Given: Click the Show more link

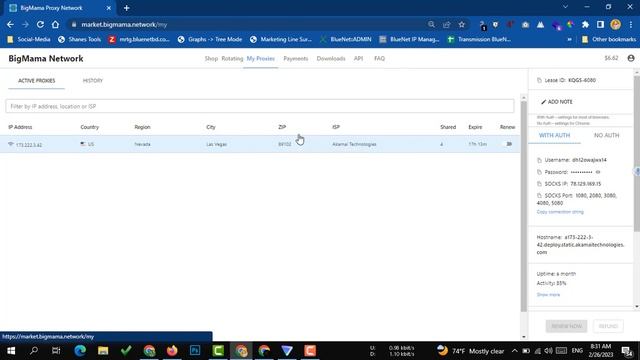Looking at the screenshot, I should point(548,295).
